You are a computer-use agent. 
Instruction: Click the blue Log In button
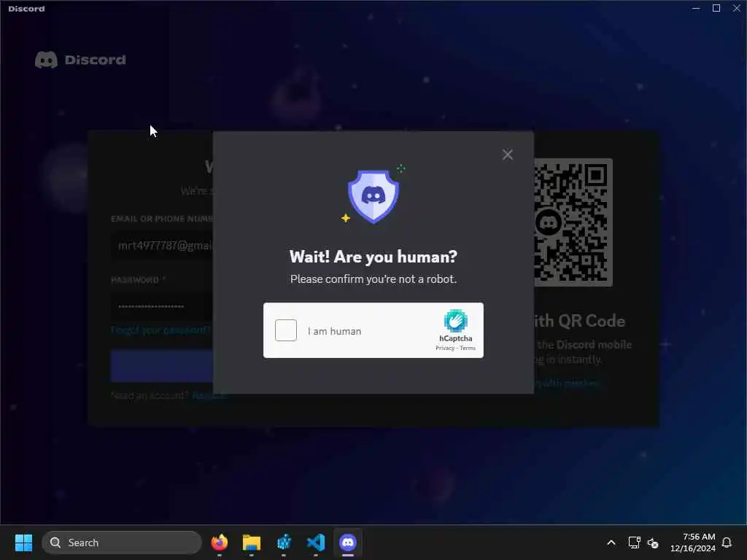(x=162, y=366)
